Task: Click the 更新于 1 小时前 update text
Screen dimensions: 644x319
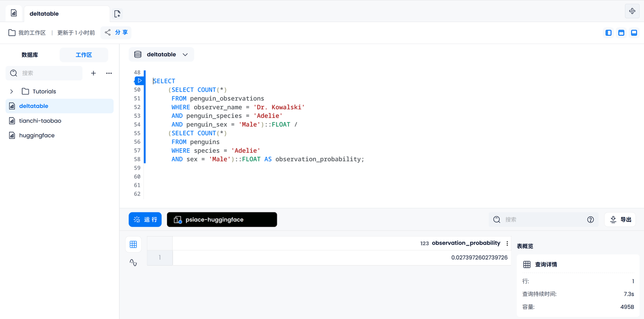Action: pos(76,33)
